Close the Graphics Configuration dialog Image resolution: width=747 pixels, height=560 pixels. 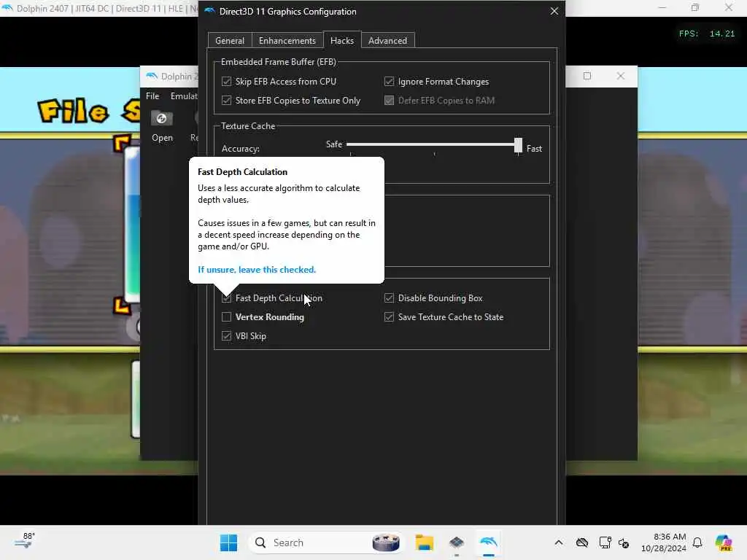coord(554,11)
